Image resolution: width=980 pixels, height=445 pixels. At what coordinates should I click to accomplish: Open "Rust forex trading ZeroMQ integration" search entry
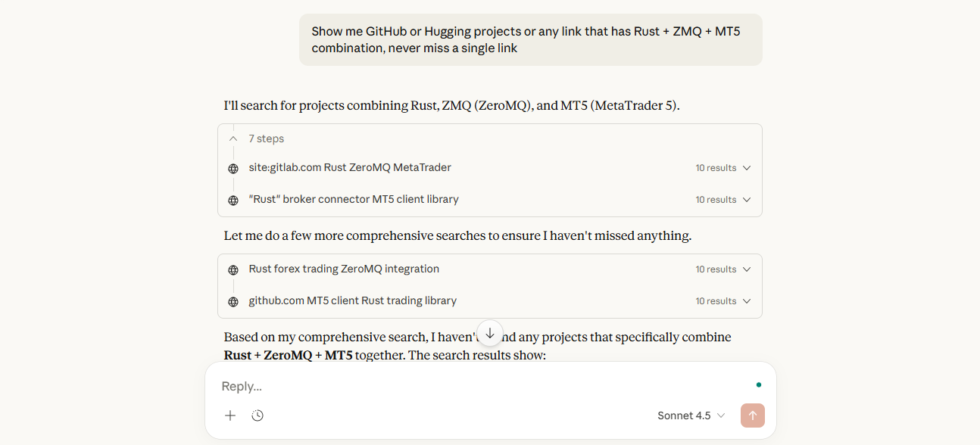tap(344, 269)
